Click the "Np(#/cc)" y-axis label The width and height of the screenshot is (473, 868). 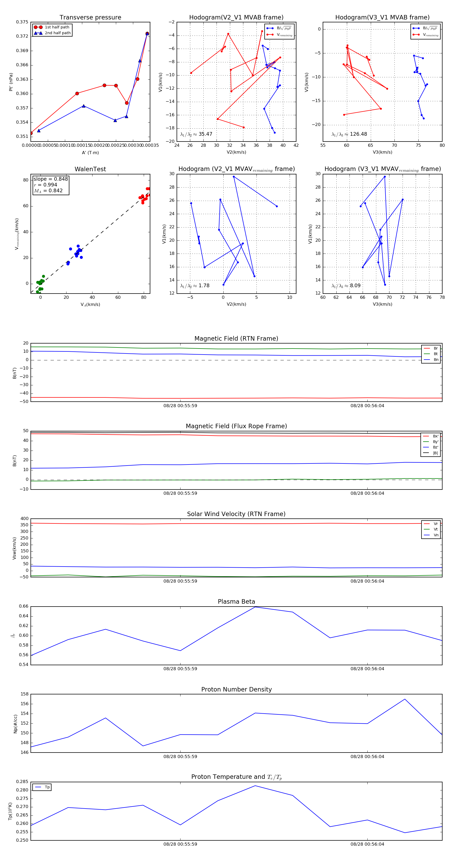(15, 724)
